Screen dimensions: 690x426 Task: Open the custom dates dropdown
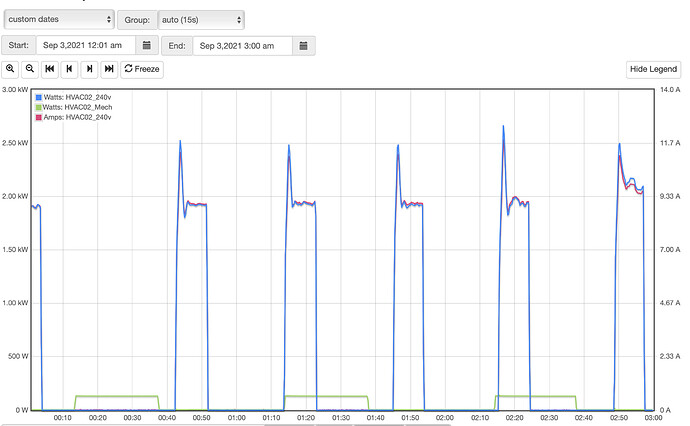click(x=59, y=19)
